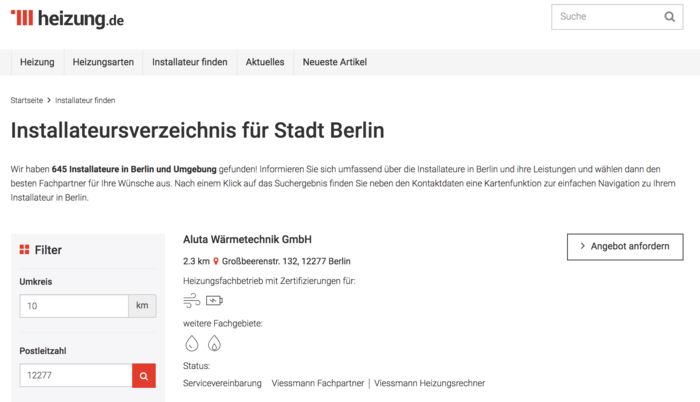Open the Installateur finden menu item
This screenshot has width=700, height=402.
coord(190,62)
